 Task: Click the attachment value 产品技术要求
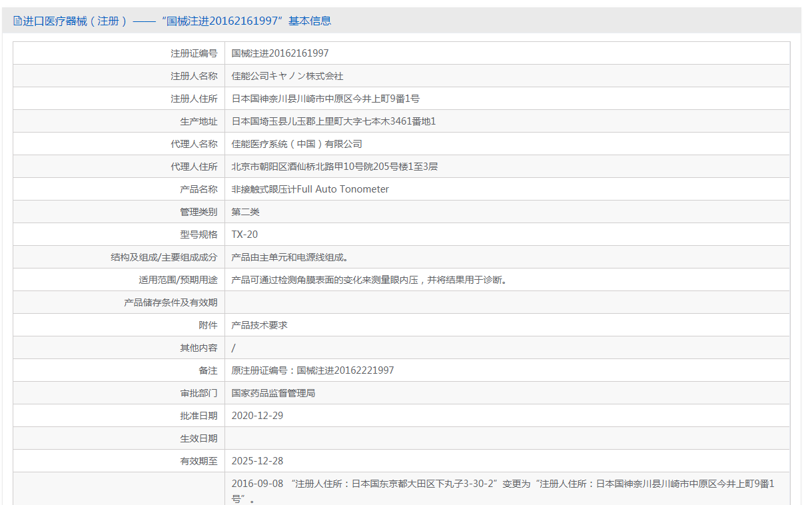pyautogui.click(x=260, y=325)
